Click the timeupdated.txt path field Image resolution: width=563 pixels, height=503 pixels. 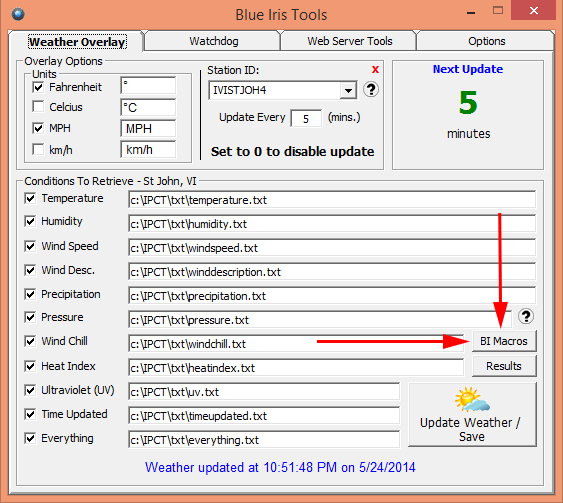[264, 416]
